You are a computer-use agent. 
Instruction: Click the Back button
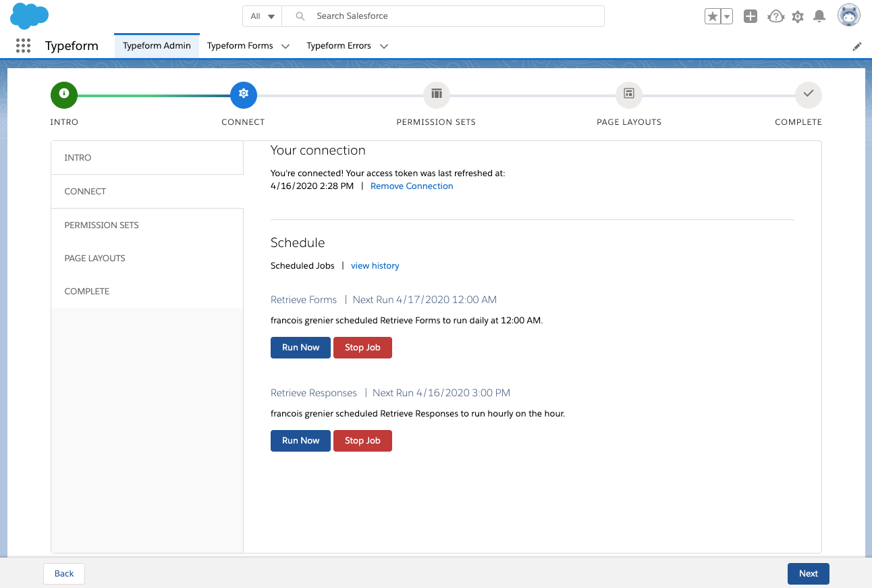64,573
